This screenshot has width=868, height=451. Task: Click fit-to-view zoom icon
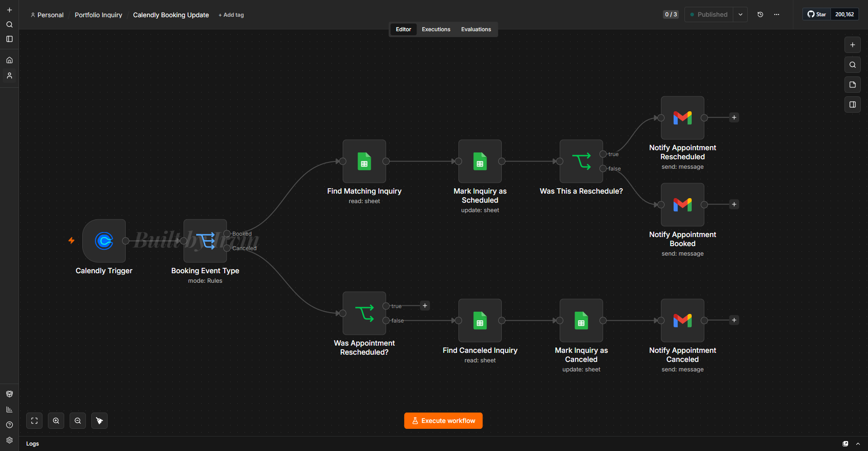(x=34, y=421)
